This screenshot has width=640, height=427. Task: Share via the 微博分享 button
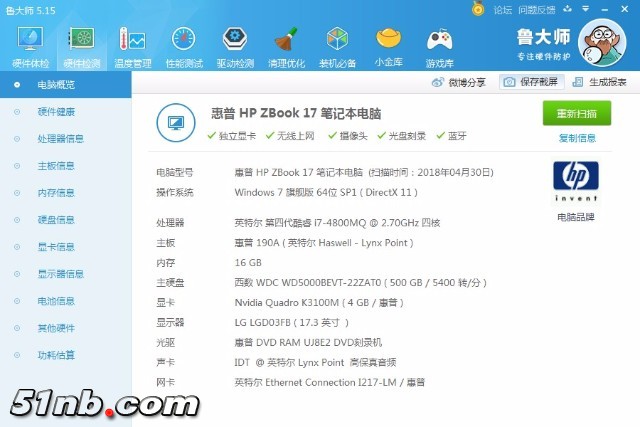point(460,82)
